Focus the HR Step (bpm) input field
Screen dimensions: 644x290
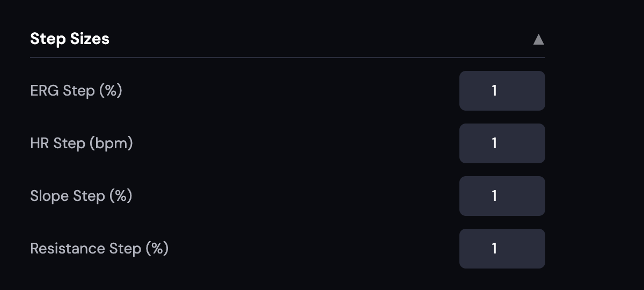click(x=502, y=143)
